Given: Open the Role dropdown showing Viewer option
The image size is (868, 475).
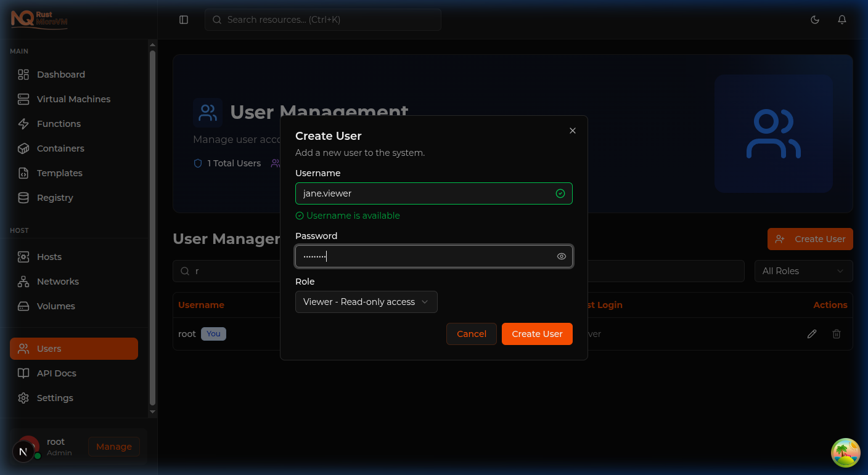Looking at the screenshot, I should 366,302.
